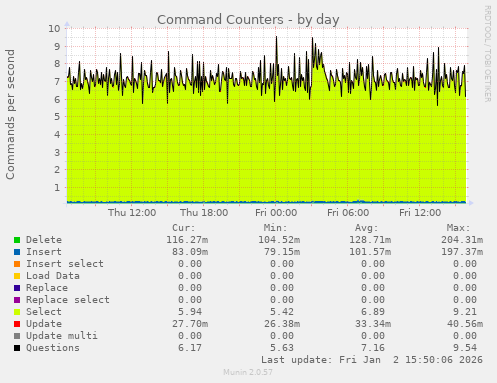Click Delete current value 116.27m

(187, 240)
